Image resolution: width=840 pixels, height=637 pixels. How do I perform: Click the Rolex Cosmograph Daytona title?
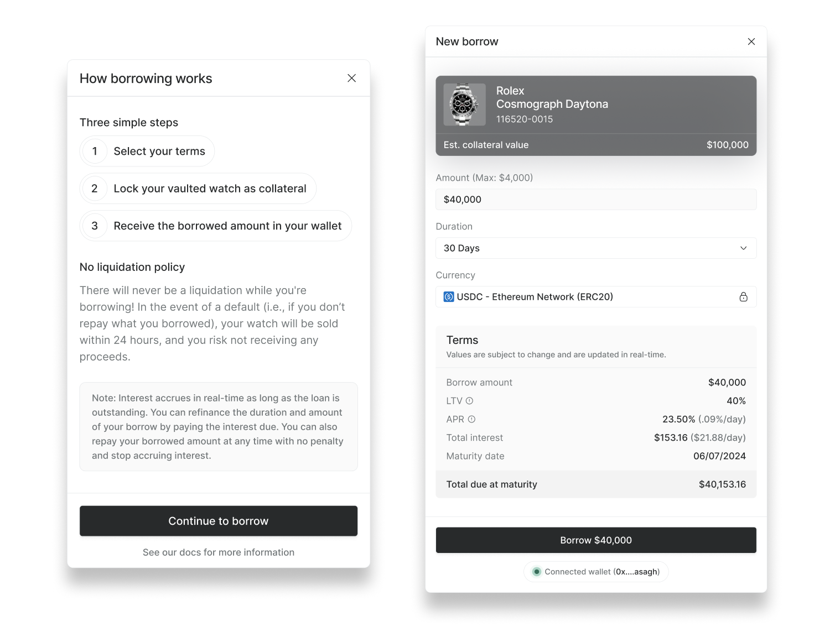tap(552, 97)
